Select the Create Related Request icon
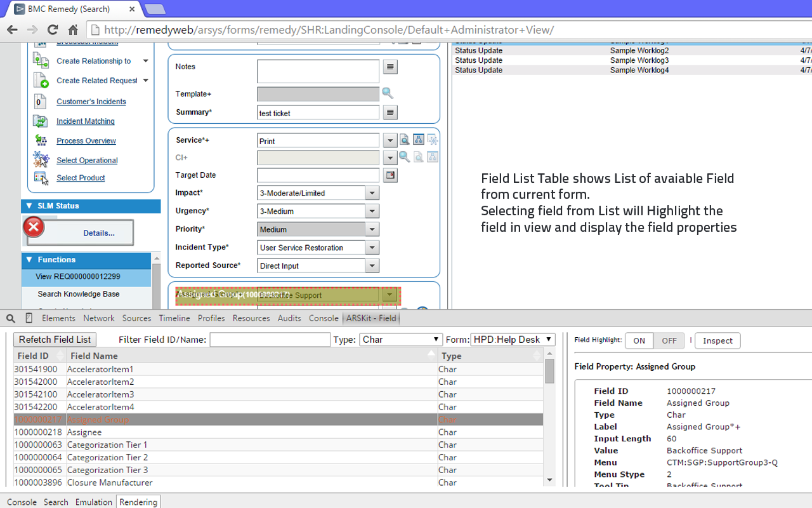Screen dimensions: 812x508 click(39, 81)
